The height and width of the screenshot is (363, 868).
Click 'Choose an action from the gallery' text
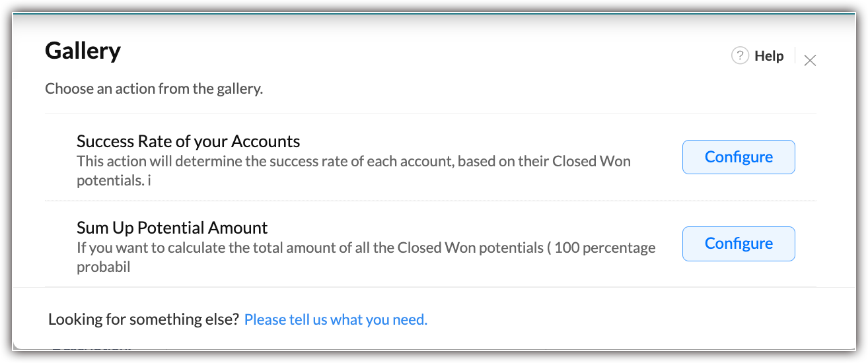pyautogui.click(x=154, y=88)
